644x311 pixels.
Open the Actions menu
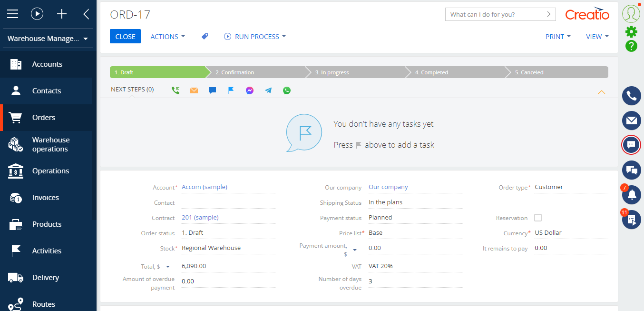[167, 36]
